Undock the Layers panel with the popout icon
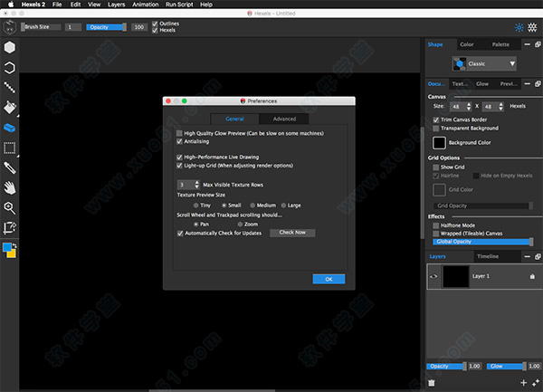This screenshot has width=543, height=392. tap(538, 256)
